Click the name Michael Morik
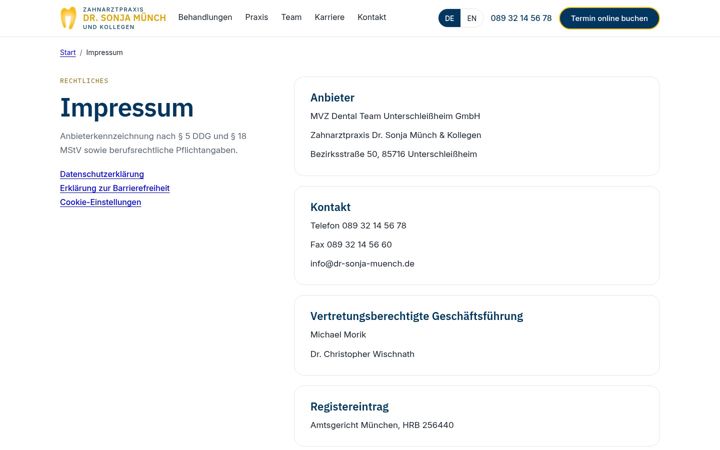 338,335
